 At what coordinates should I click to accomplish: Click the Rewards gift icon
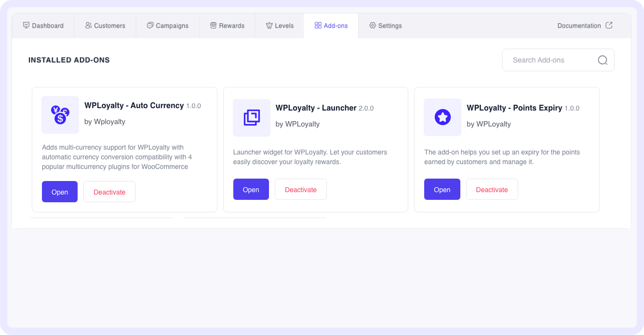(x=213, y=26)
